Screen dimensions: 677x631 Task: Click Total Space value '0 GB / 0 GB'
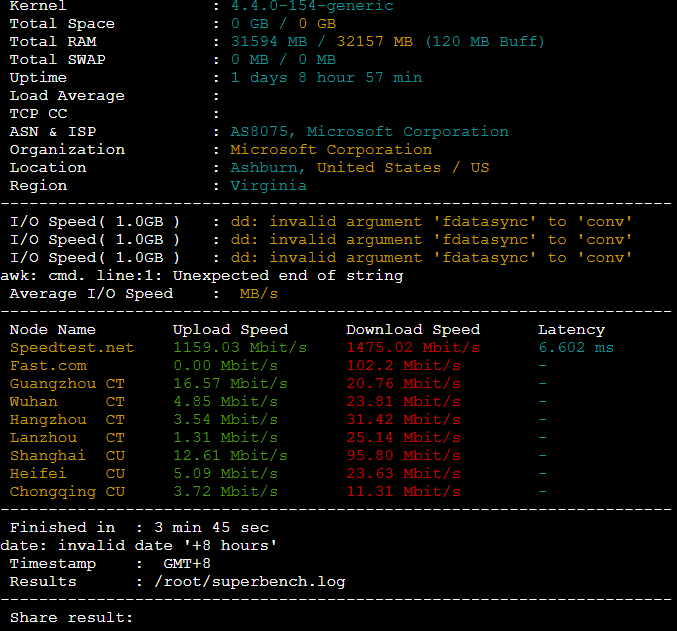point(283,24)
